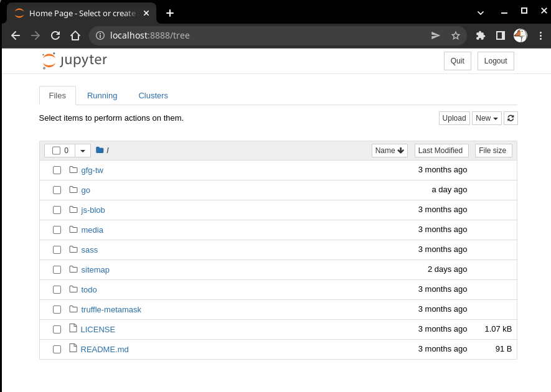Click folder icon of gfg-tw row
Image resolution: width=551 pixels, height=392 pixels.
73,170
